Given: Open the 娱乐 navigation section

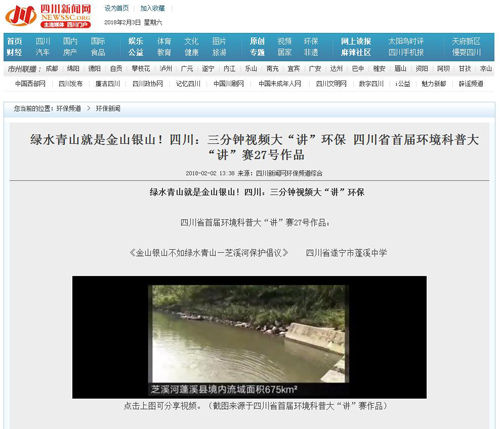Looking at the screenshot, I should click(x=136, y=41).
